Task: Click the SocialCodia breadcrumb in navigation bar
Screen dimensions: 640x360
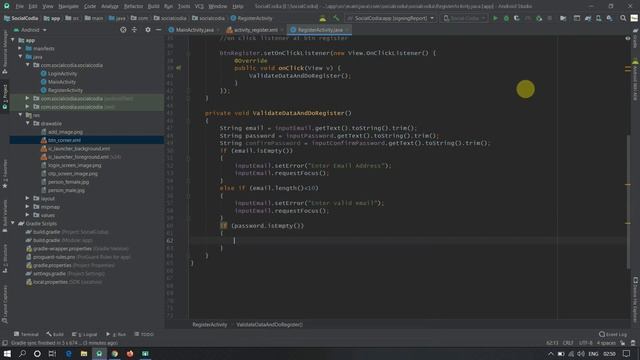Action: tap(21, 18)
